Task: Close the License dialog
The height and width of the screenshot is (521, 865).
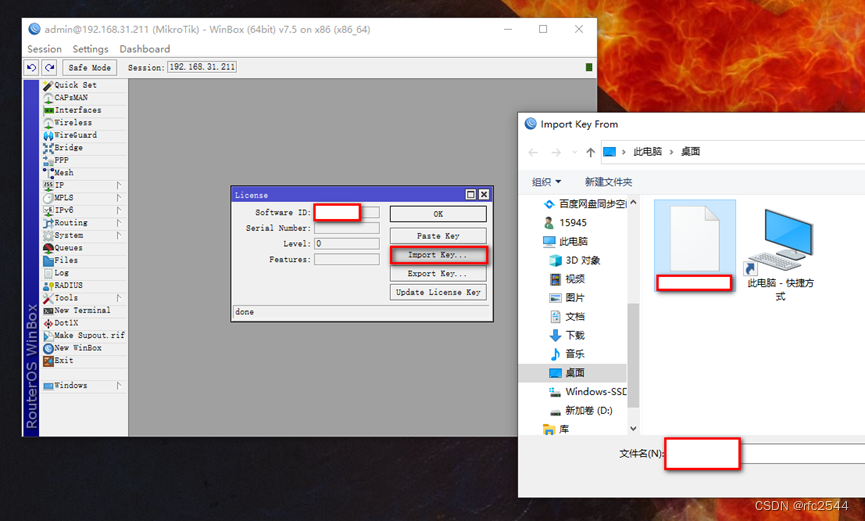Action: coord(484,194)
